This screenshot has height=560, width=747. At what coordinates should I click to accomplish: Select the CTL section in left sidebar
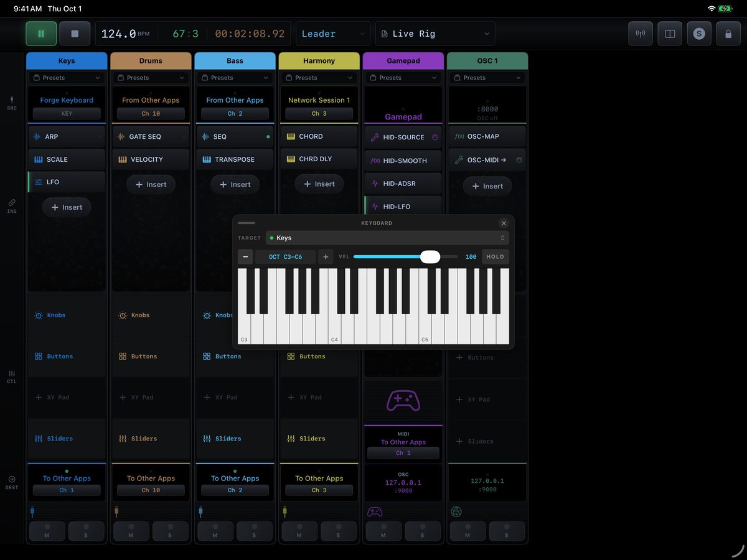click(x=12, y=377)
